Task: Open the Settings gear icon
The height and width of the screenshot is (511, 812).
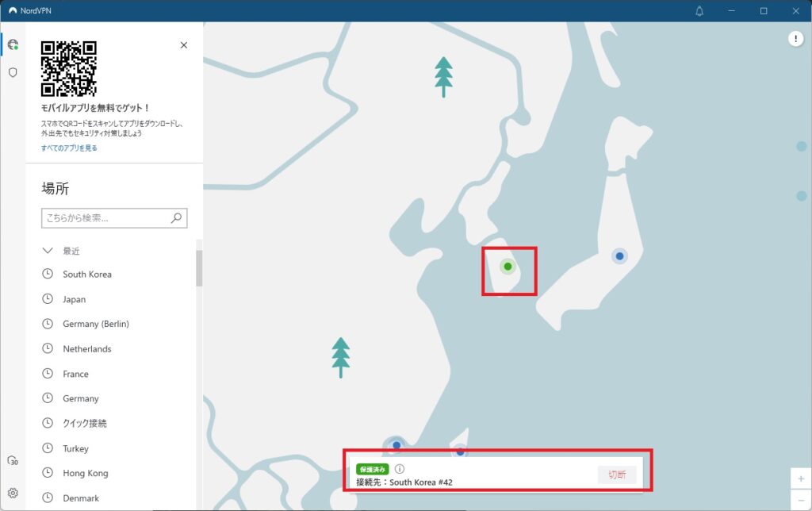Action: click(13, 493)
